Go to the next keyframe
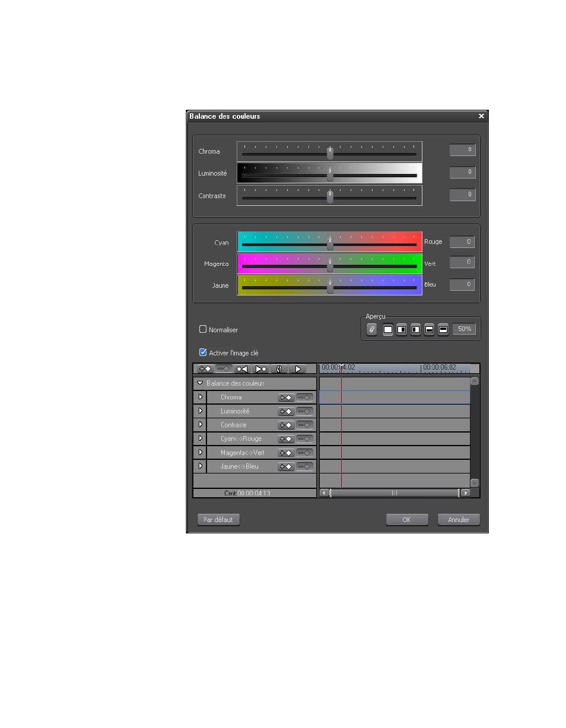This screenshot has width=566, height=728. pyautogui.click(x=260, y=368)
